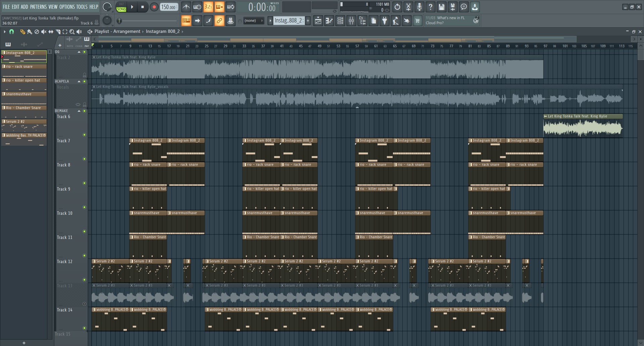Select the slip tool in Playlist
Image resolution: width=644 pixels, height=346 pixels.
[51, 32]
